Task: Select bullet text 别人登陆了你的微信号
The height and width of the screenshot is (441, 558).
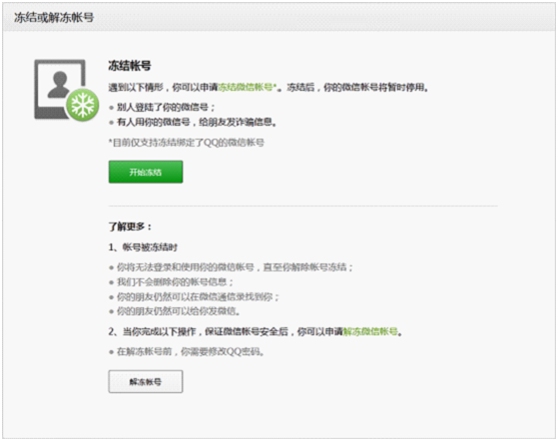Action: (x=165, y=107)
